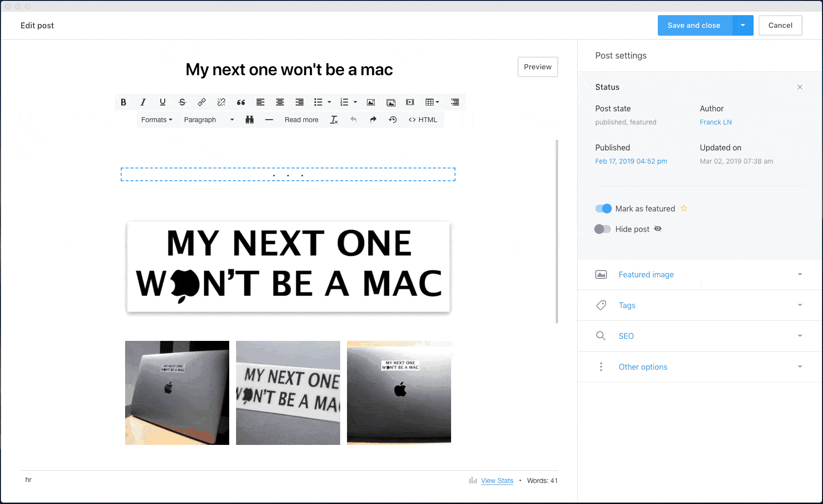Screen dimensions: 823x504
Task: Expand the SEO settings section
Action: click(700, 336)
